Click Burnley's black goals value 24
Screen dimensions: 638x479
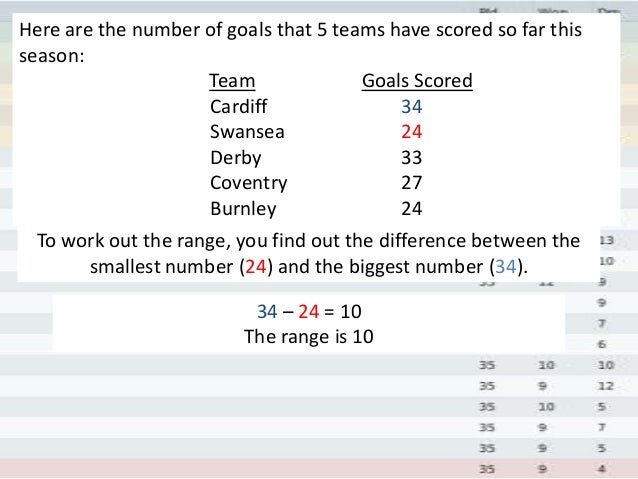pos(412,208)
